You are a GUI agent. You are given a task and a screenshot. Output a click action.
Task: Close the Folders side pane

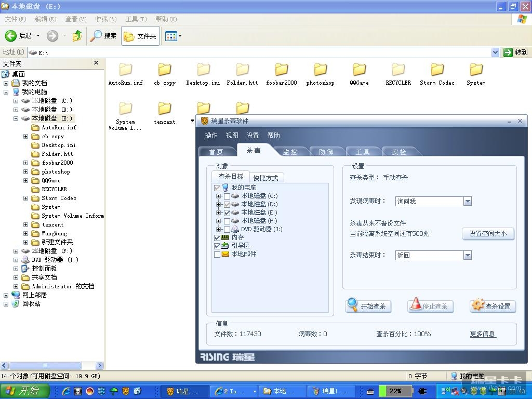pos(96,63)
